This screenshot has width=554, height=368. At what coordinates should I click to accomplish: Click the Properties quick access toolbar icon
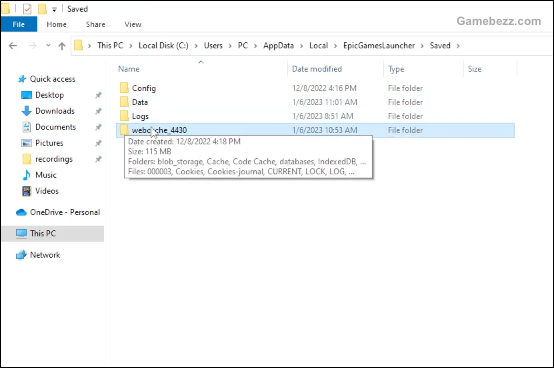coord(27,9)
